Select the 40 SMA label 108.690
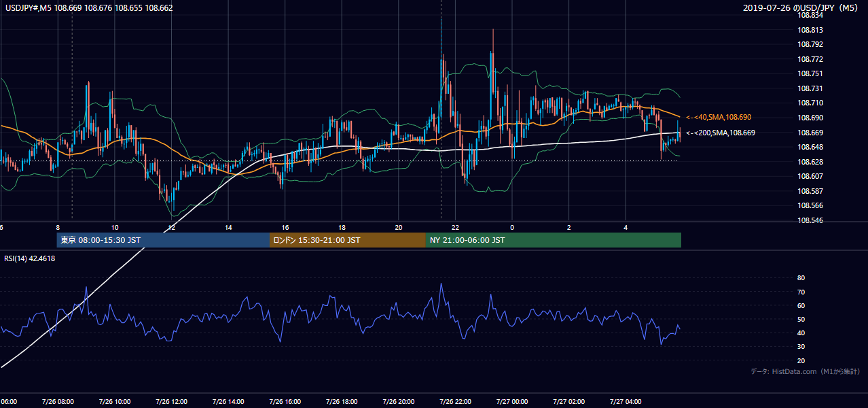The width and height of the screenshot is (868, 408). coord(719,118)
